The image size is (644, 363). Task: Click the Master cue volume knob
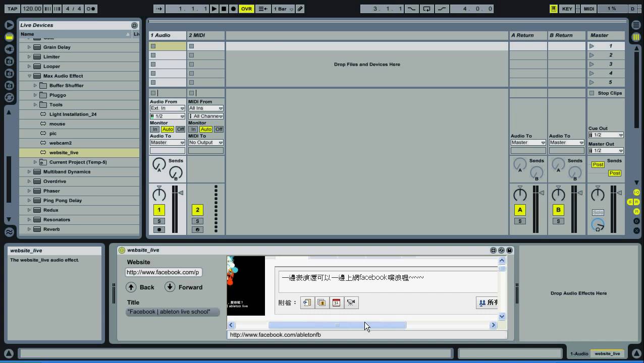[598, 225]
